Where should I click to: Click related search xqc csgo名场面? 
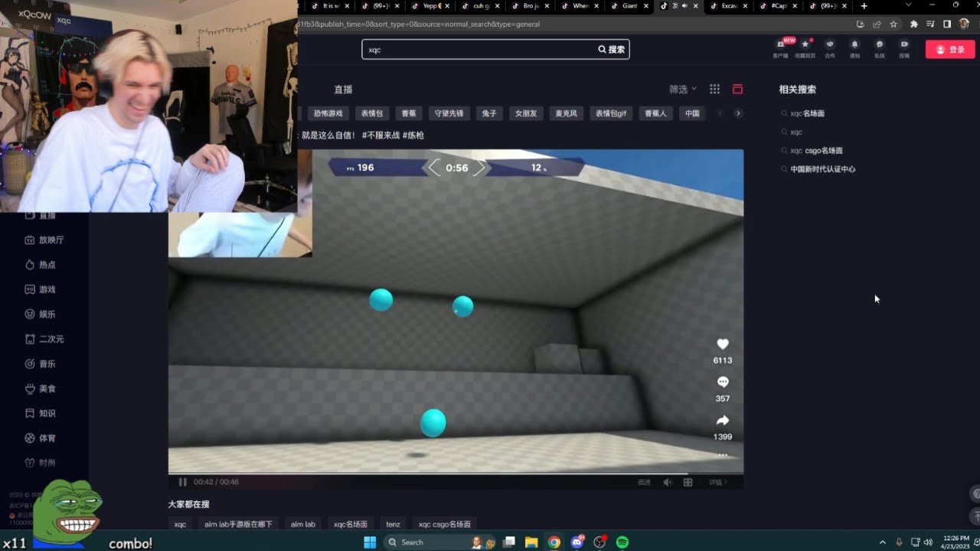[x=816, y=151]
